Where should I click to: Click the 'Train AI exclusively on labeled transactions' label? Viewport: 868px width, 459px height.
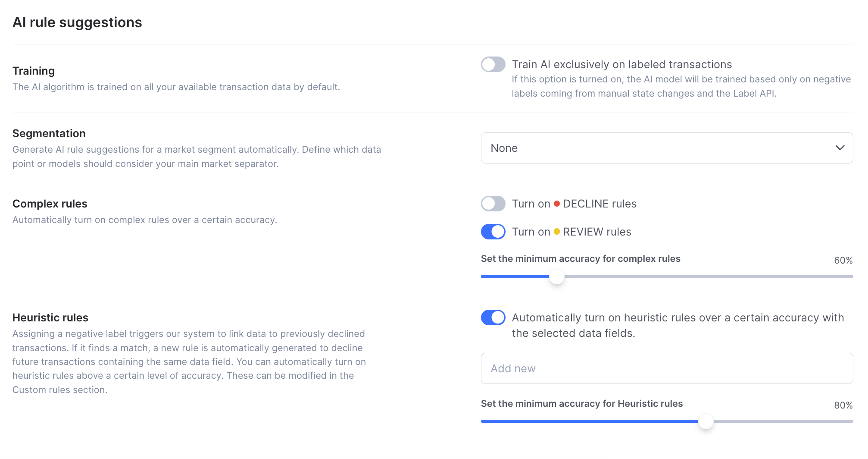click(x=621, y=64)
